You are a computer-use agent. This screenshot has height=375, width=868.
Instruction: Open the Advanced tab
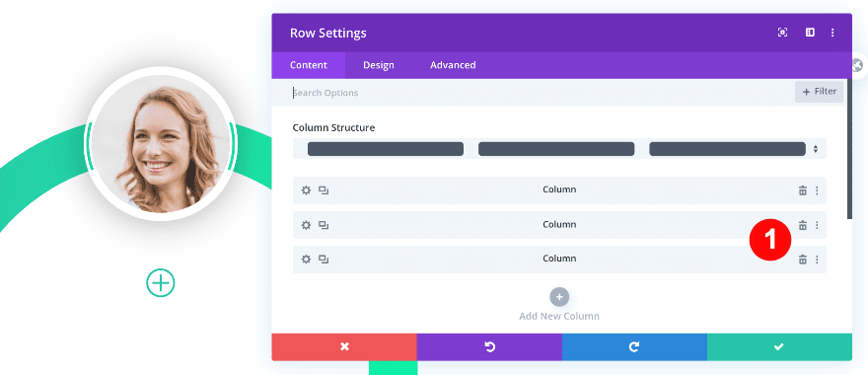tap(453, 65)
